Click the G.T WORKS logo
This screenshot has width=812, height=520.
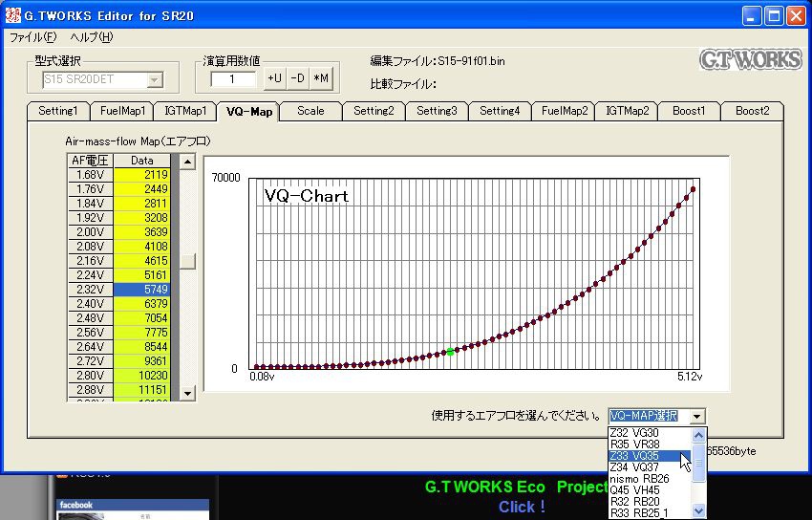pyautogui.click(x=750, y=59)
